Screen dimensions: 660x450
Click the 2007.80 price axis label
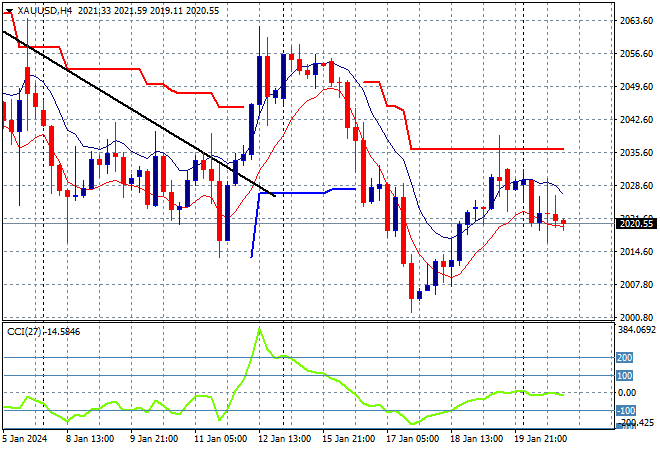tap(636, 285)
